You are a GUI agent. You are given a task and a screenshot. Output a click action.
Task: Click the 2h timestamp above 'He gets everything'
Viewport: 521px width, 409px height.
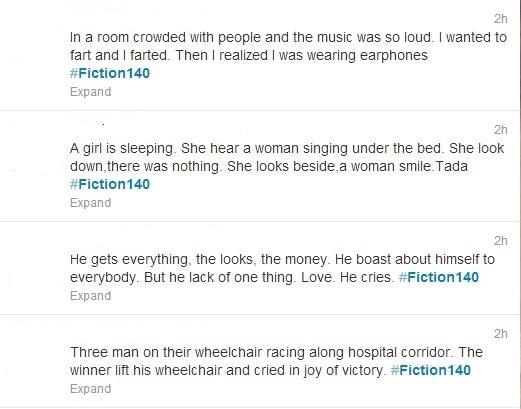[x=501, y=241]
